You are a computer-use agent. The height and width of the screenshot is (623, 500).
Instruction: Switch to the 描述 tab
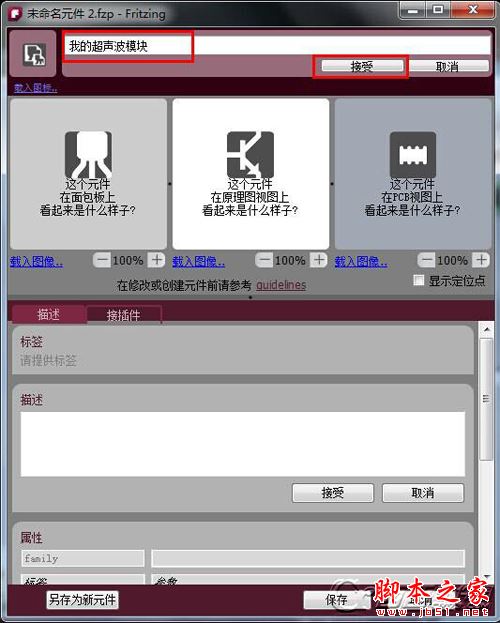[49, 314]
